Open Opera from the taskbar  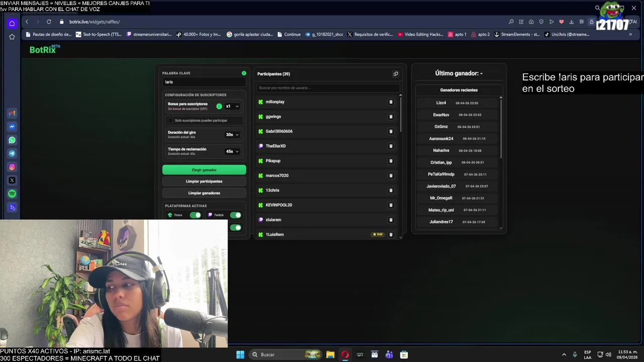point(345,354)
